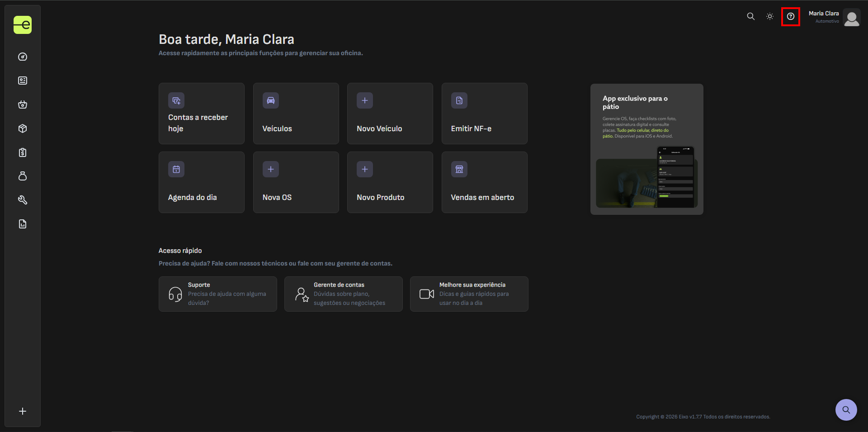Toggle light theme with sun icon
868x432 pixels.
770,16
